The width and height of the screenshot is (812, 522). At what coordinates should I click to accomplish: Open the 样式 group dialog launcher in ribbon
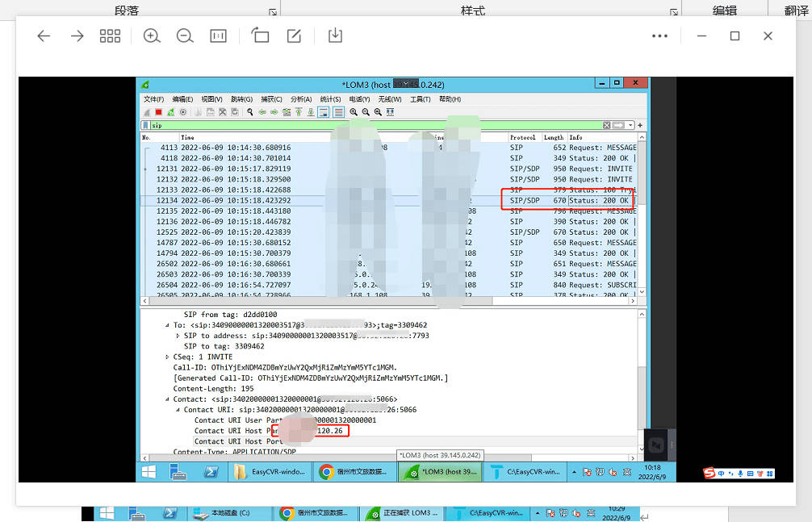tap(674, 12)
